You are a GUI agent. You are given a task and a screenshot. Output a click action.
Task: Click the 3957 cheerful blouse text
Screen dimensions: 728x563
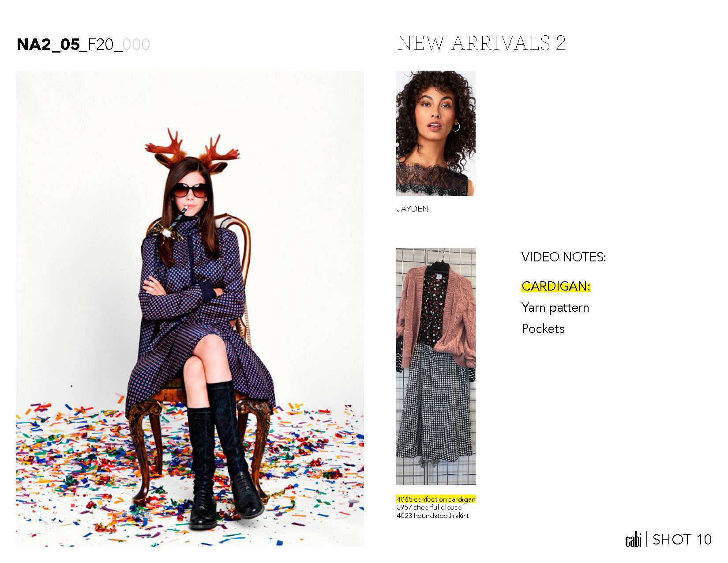(429, 507)
